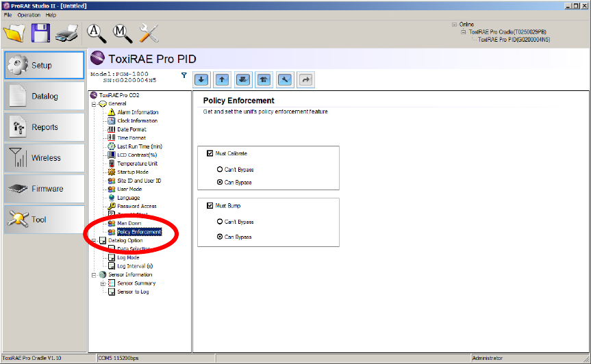
Task: Collapse the ToxiRAE Pro Cradle node
Action: click(463, 32)
